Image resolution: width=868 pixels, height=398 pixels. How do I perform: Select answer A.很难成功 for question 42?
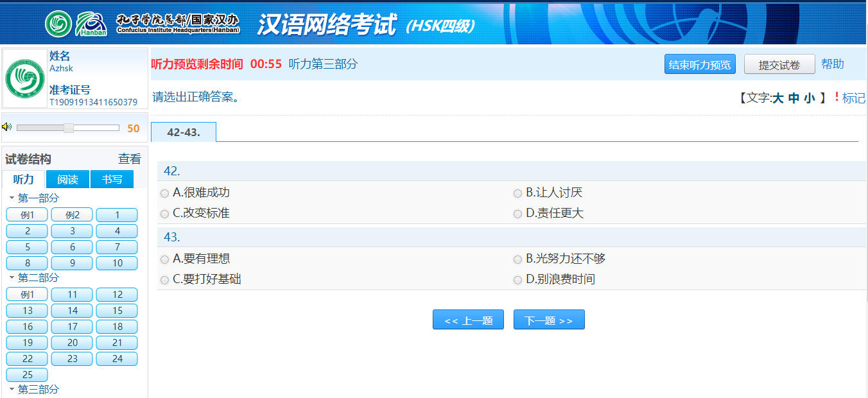[x=165, y=193]
